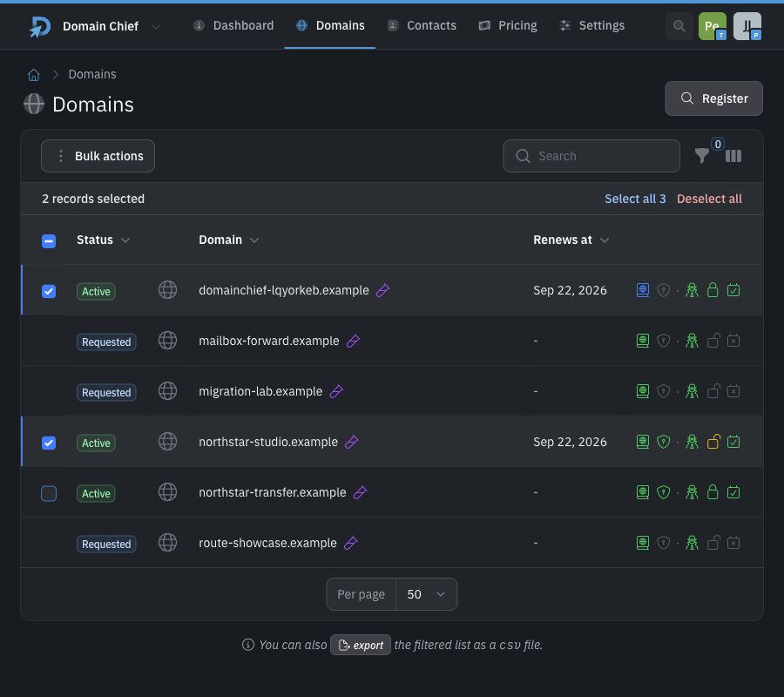Click the open grey padlock icon for migration-lab.example
This screenshot has width=784, height=697.
pyautogui.click(x=713, y=391)
